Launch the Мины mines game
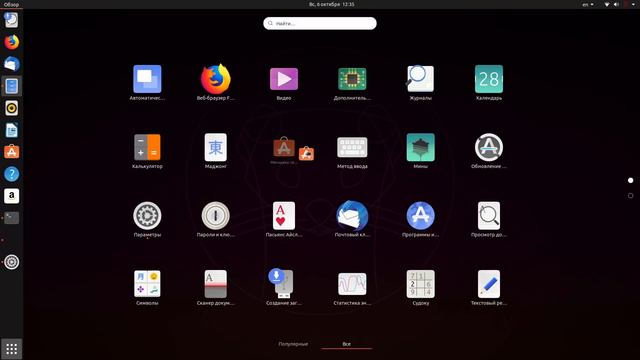This screenshot has height=360, width=640. click(420, 147)
